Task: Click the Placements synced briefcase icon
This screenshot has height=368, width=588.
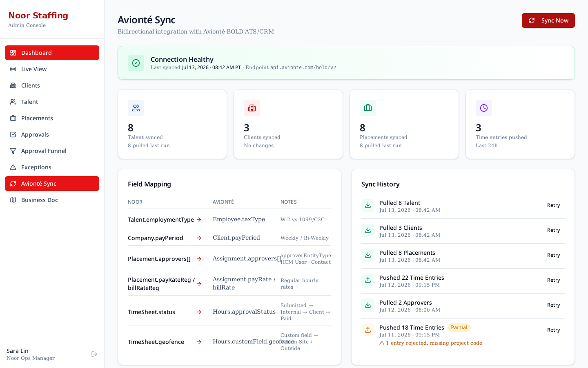Action: click(368, 108)
